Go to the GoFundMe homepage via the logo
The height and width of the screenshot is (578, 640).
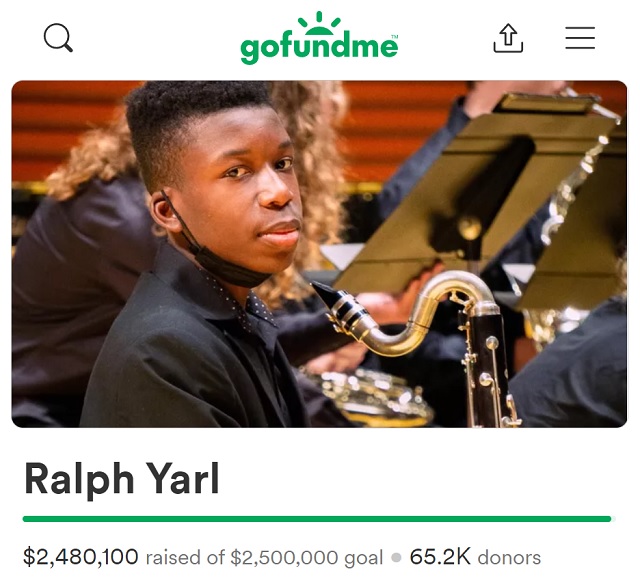[319, 38]
